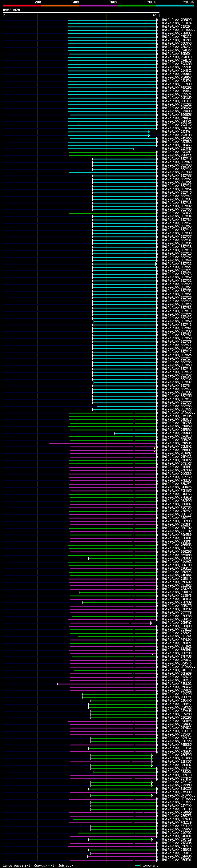Select label UniRef100_Q7RVS9
Image resolution: width=197 pixels, height=868 pixels.
click(177, 511)
